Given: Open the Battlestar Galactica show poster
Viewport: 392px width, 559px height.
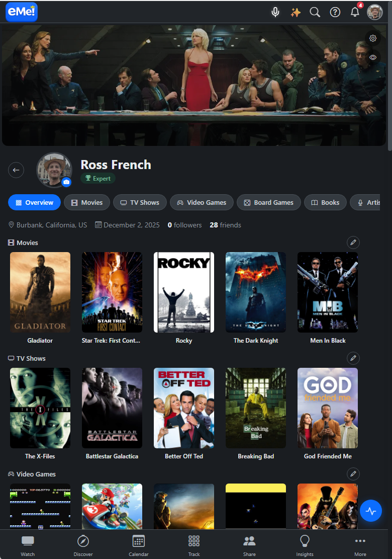Looking at the screenshot, I should (x=112, y=408).
